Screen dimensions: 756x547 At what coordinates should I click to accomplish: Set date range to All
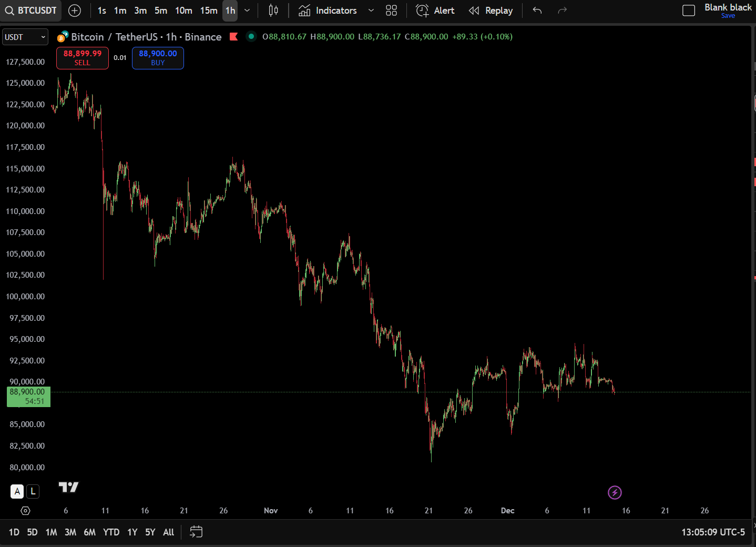point(169,532)
